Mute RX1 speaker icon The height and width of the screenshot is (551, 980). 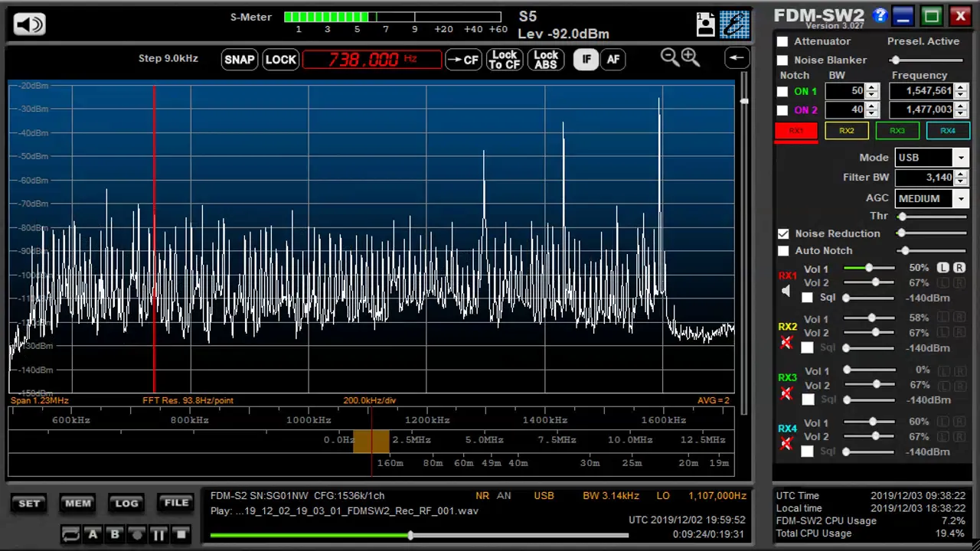coord(786,291)
